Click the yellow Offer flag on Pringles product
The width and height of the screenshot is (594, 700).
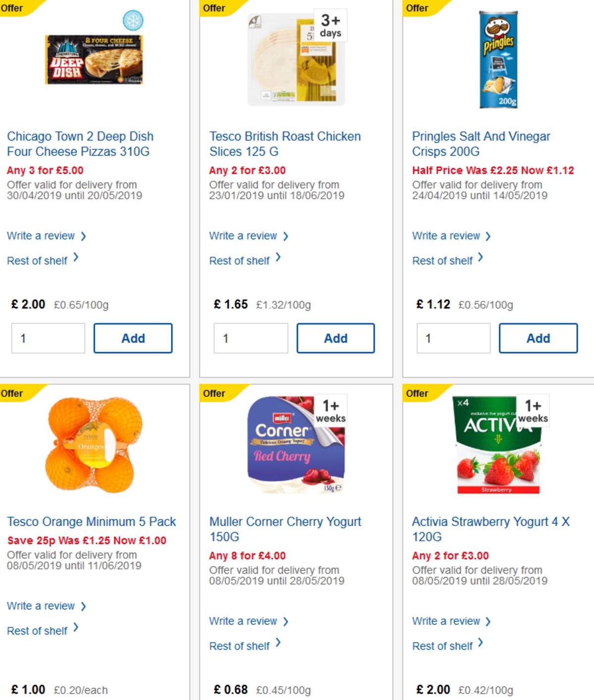(x=417, y=8)
